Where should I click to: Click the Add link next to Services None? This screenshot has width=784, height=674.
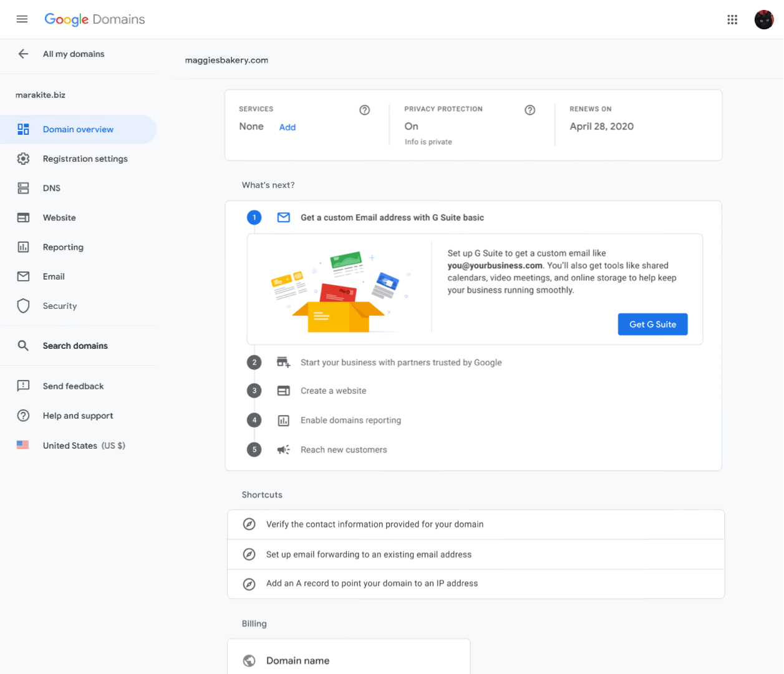tap(288, 127)
